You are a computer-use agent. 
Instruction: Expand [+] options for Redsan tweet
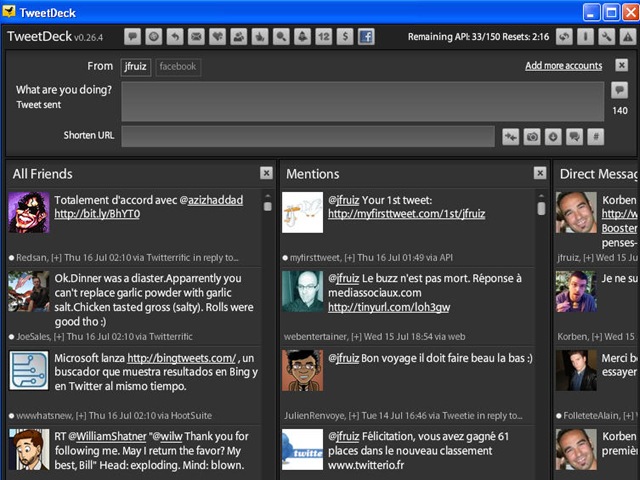(x=56, y=258)
